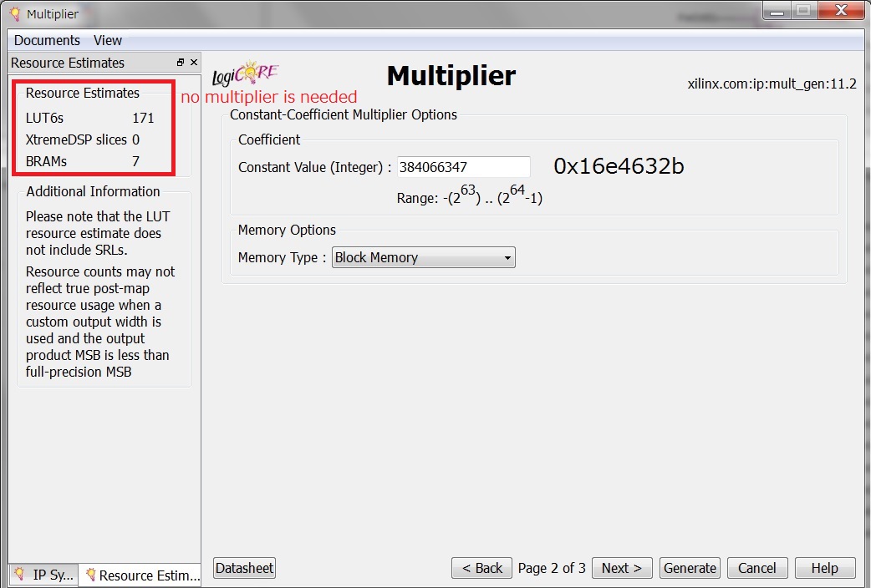Viewport: 871px width, 588px height.
Task: Minimize the Multiplier window
Action: point(777,11)
